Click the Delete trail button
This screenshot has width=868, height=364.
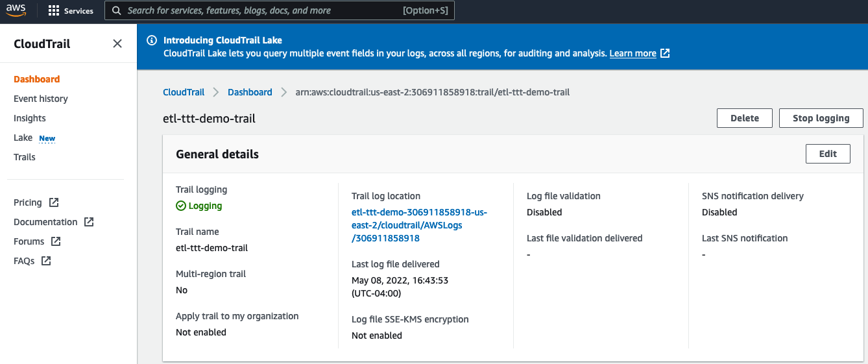point(745,118)
